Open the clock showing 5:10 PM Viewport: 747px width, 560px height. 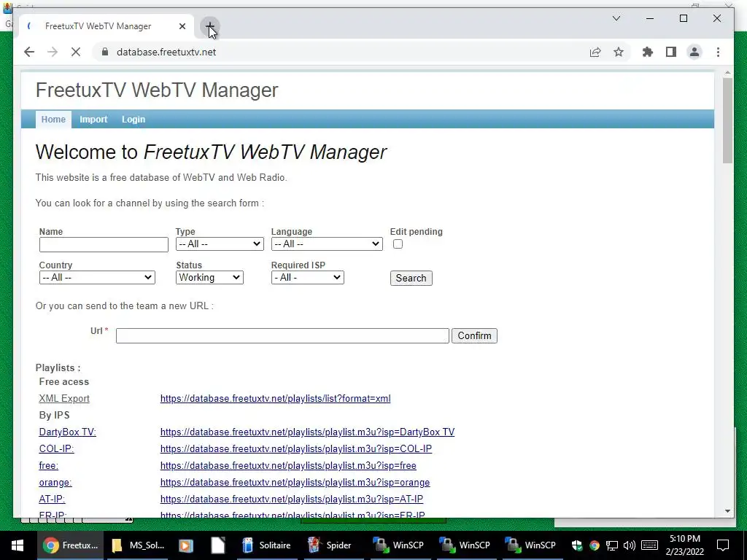tap(684, 545)
